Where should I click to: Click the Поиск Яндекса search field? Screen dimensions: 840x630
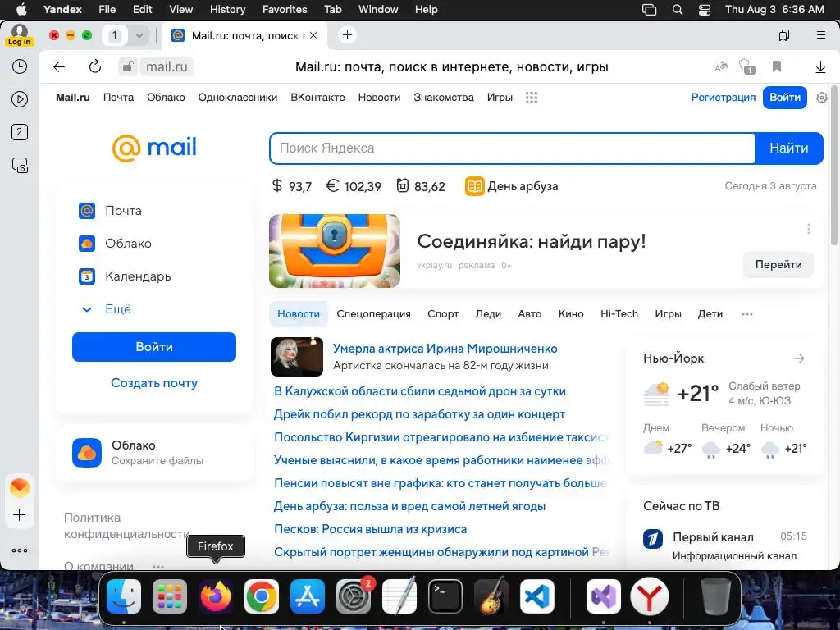coord(512,148)
